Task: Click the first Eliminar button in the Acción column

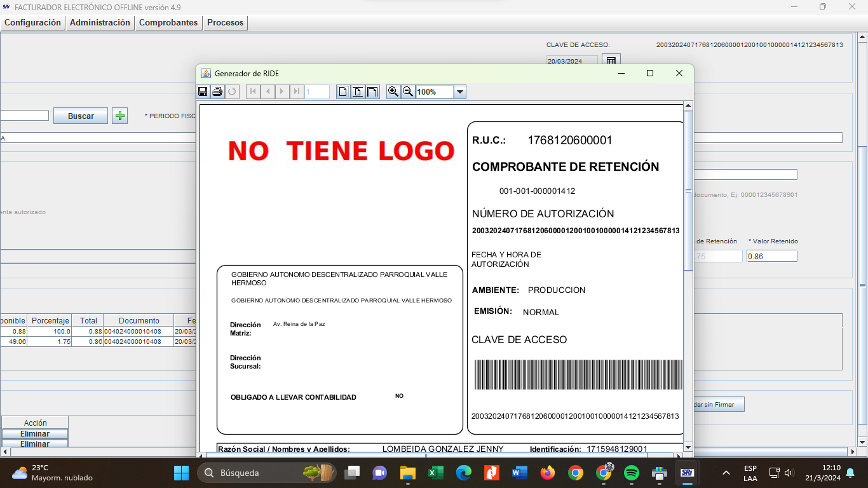Action: pyautogui.click(x=35, y=434)
